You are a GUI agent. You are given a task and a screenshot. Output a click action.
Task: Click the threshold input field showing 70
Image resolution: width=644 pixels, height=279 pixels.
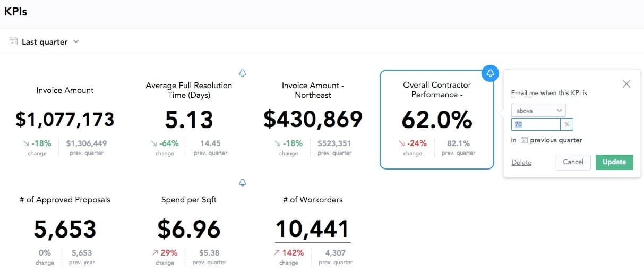(535, 124)
